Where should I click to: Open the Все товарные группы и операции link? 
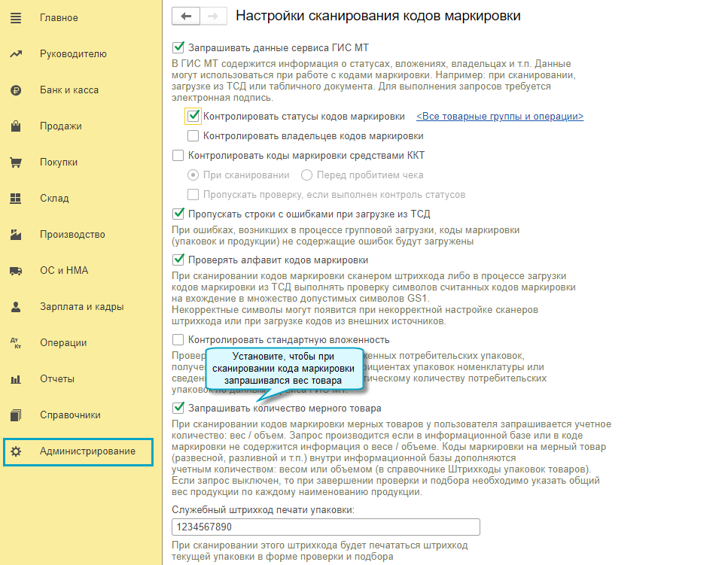pyautogui.click(x=500, y=117)
